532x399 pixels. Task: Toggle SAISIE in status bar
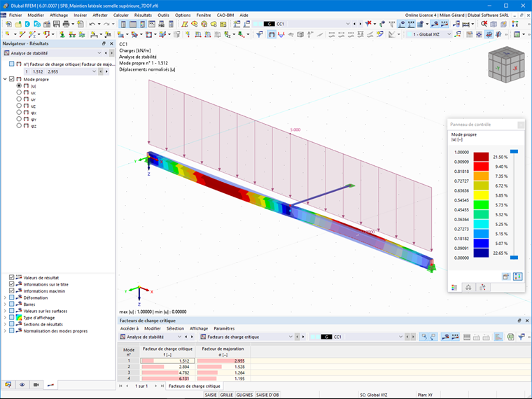pyautogui.click(x=211, y=395)
